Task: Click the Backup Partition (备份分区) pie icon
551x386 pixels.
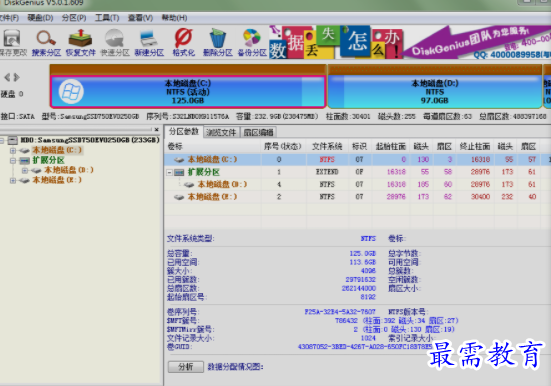Action: click(x=252, y=43)
